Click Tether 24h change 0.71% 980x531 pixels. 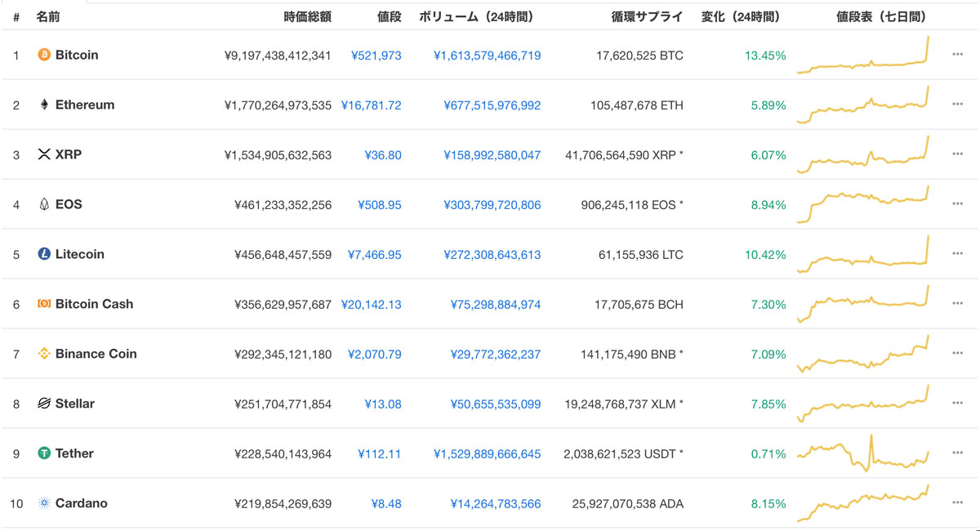(768, 454)
